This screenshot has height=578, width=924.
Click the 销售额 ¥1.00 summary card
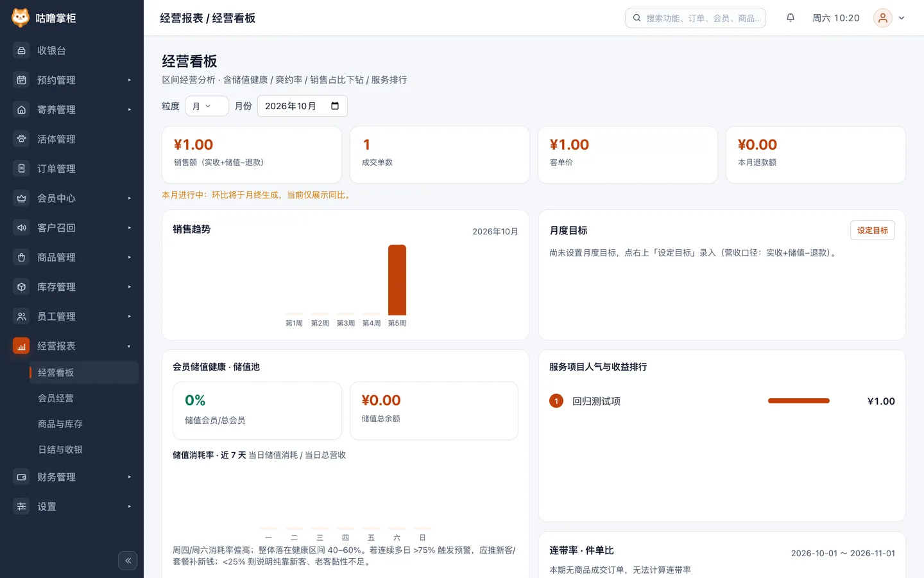click(x=252, y=155)
